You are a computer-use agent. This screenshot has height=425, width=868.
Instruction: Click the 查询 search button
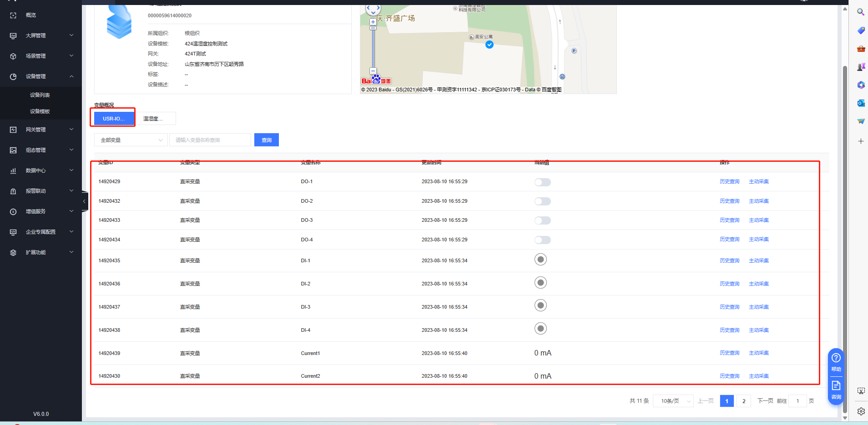click(x=266, y=140)
